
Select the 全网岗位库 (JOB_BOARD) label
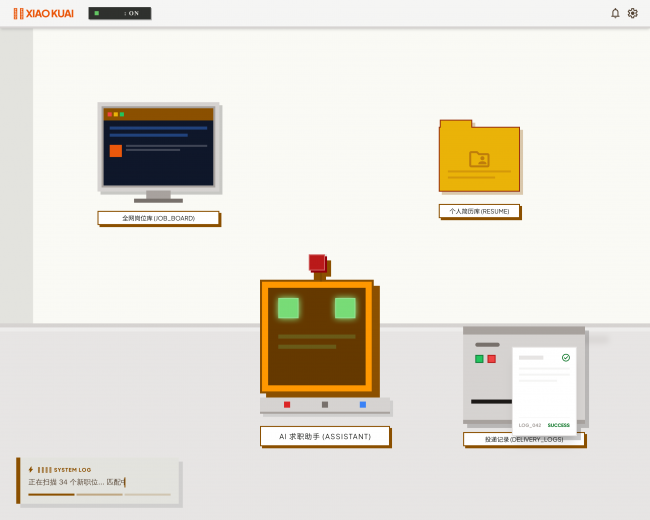(x=158, y=217)
